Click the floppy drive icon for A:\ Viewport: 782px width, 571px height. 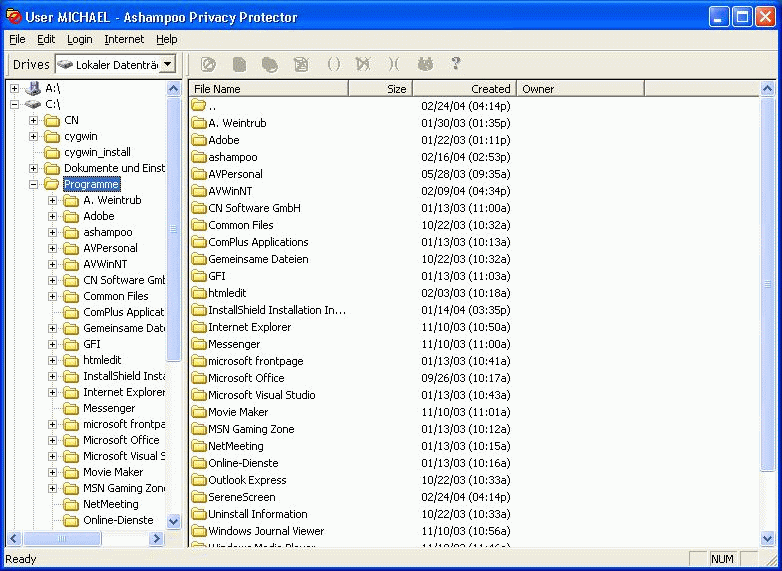[33, 89]
